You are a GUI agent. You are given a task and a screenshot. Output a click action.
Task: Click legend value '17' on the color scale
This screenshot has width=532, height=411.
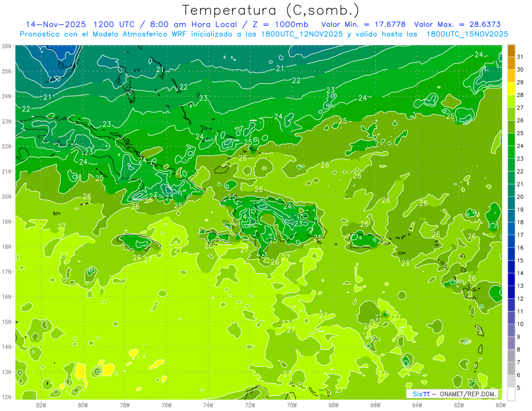click(x=520, y=235)
